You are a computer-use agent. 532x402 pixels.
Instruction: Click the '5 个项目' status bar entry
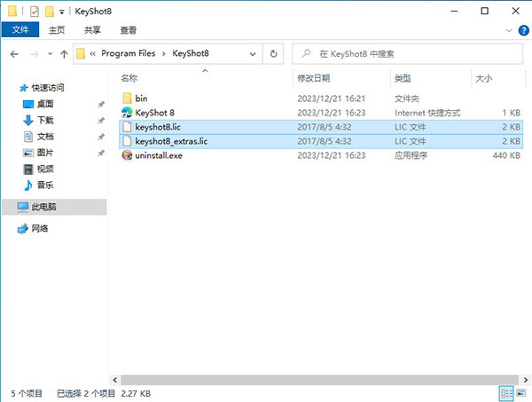pos(27,393)
